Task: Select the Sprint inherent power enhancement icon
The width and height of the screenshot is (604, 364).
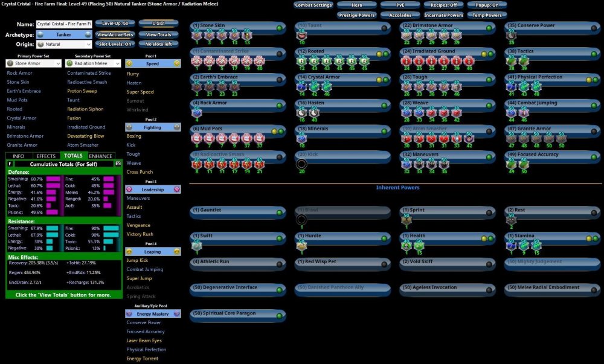Action: [406, 219]
